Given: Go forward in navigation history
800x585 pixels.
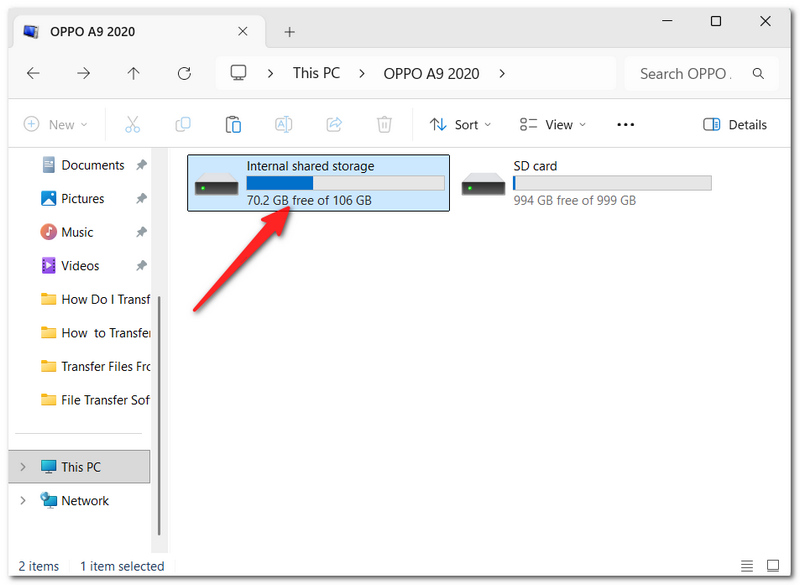Looking at the screenshot, I should [x=83, y=73].
